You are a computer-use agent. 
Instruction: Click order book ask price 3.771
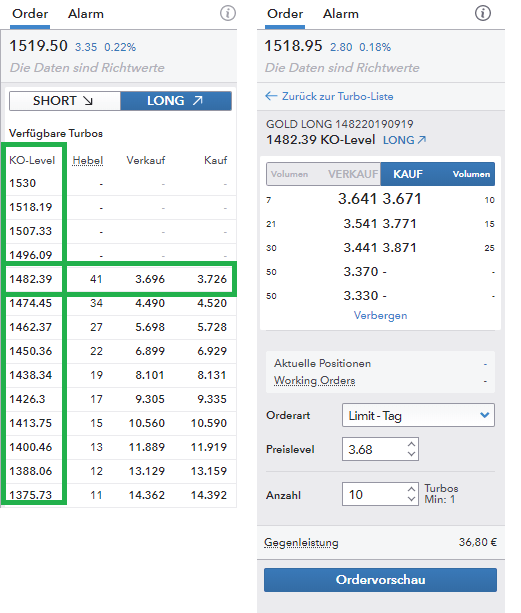(399, 224)
